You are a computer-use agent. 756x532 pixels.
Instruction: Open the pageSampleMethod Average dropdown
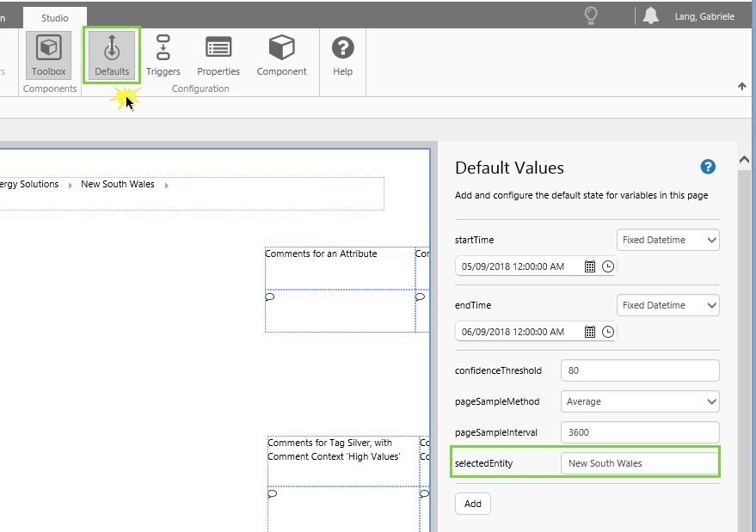point(639,401)
